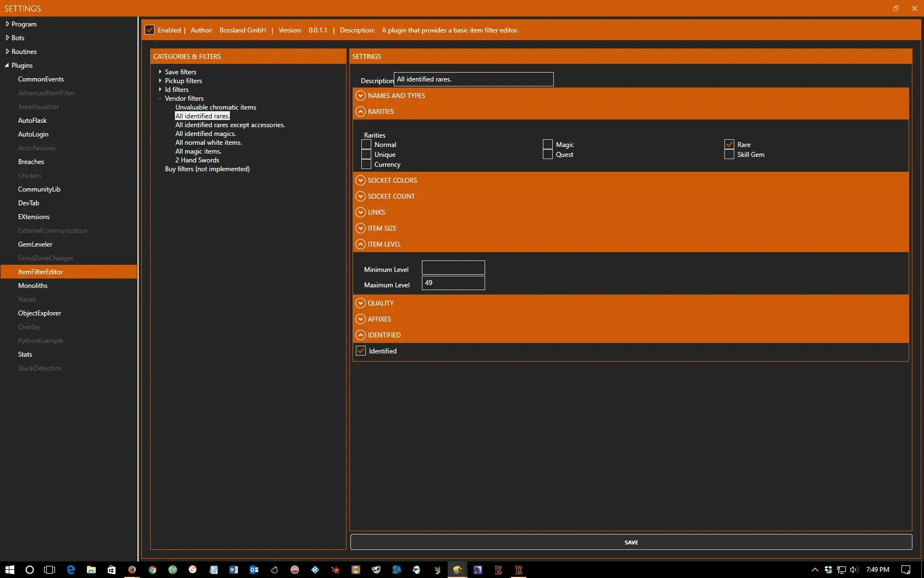Toggle the Rare rarity checkbox

coord(729,145)
